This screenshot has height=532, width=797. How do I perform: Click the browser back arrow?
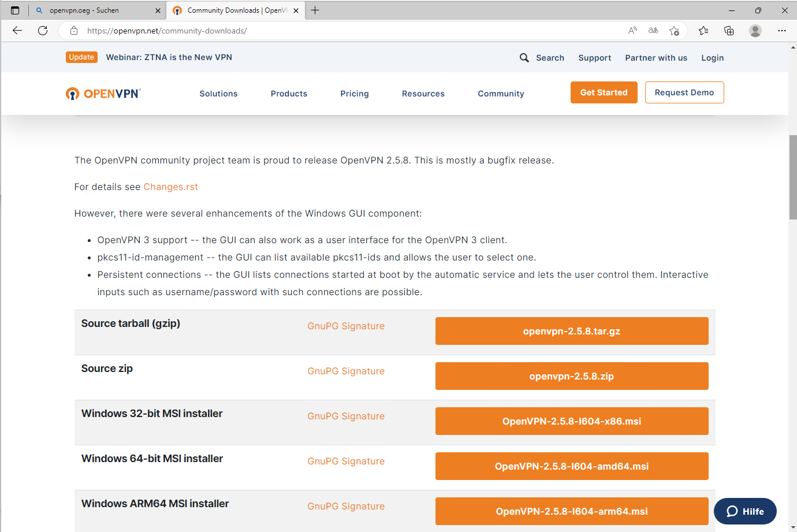pos(17,31)
